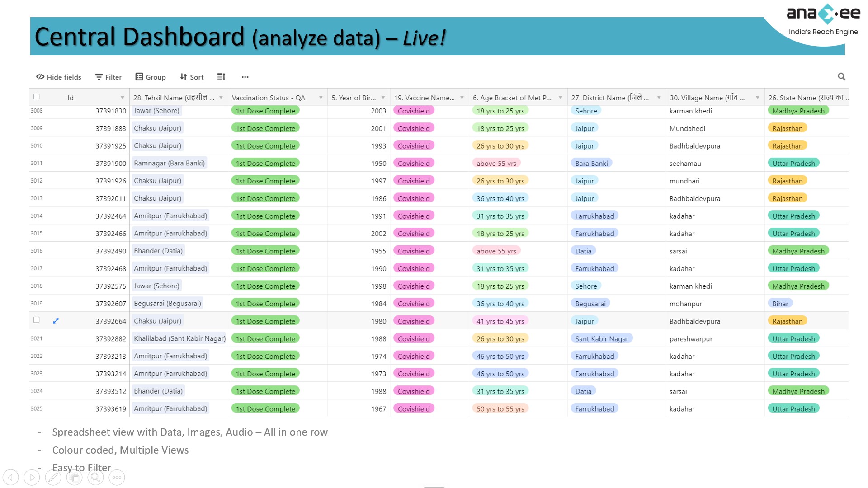The width and height of the screenshot is (868, 488).
Task: Open the Sort menu
Action: pos(192,77)
